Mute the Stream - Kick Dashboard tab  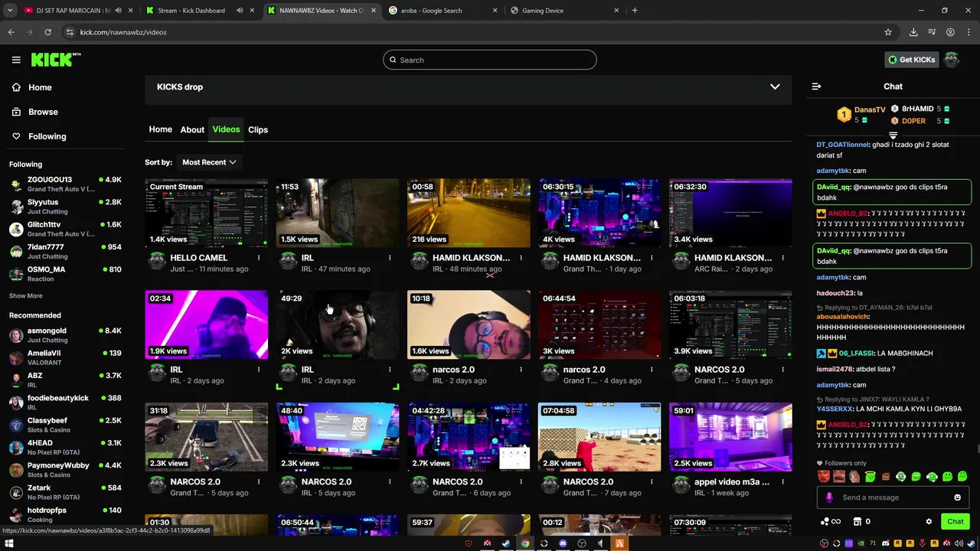click(239, 11)
